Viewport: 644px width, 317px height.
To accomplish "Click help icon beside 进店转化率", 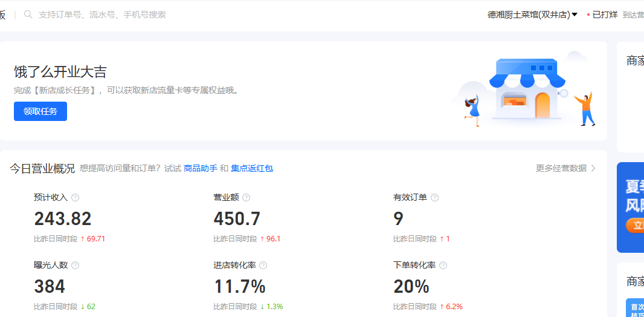I will (x=263, y=266).
